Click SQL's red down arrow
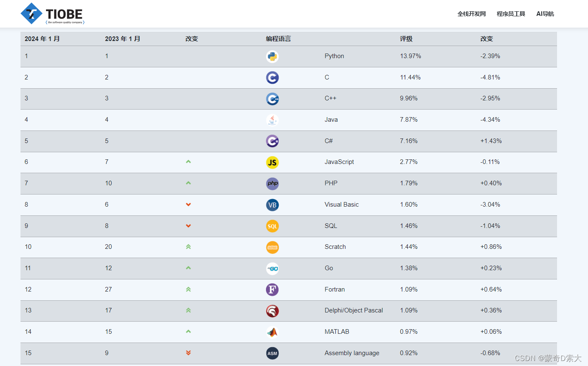The height and width of the screenshot is (366, 588). pyautogui.click(x=188, y=226)
